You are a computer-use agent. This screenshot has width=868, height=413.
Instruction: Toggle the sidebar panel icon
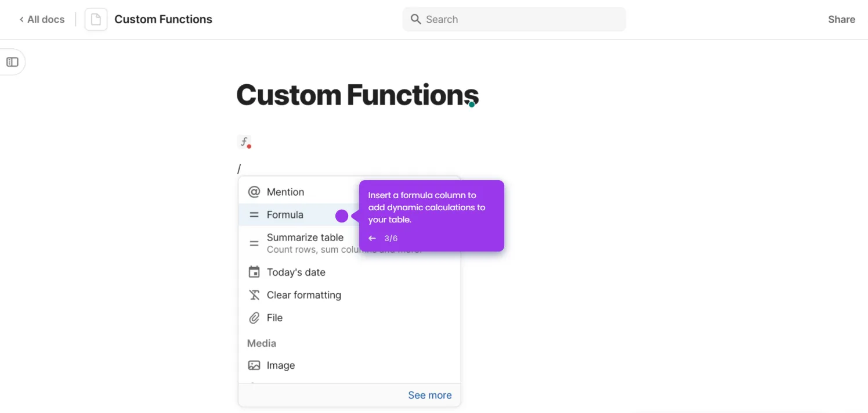[12, 62]
